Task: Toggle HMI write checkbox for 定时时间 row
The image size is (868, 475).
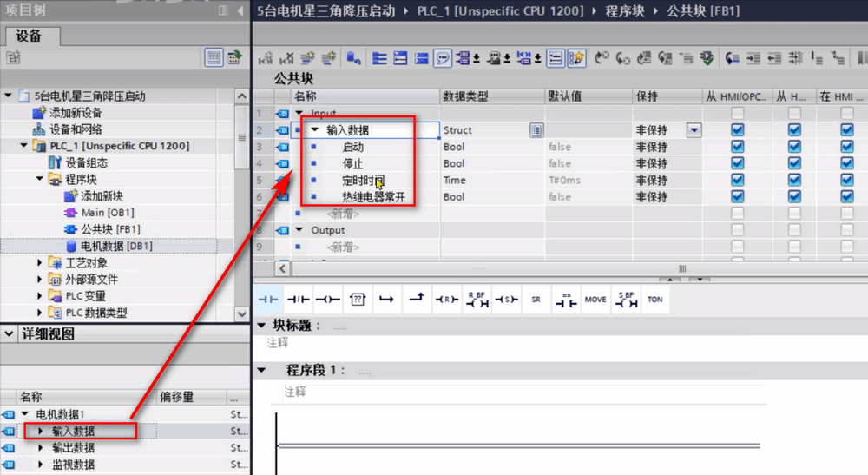Action: coord(847,181)
